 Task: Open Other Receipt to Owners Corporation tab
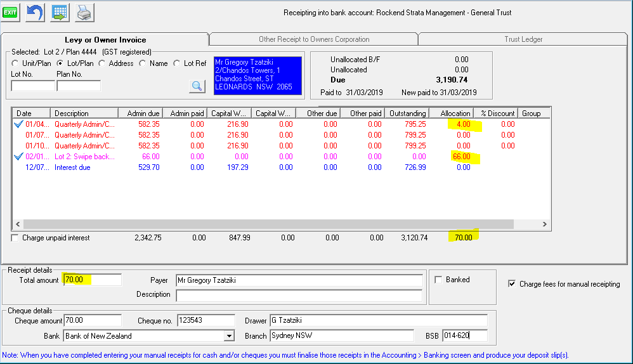(314, 39)
